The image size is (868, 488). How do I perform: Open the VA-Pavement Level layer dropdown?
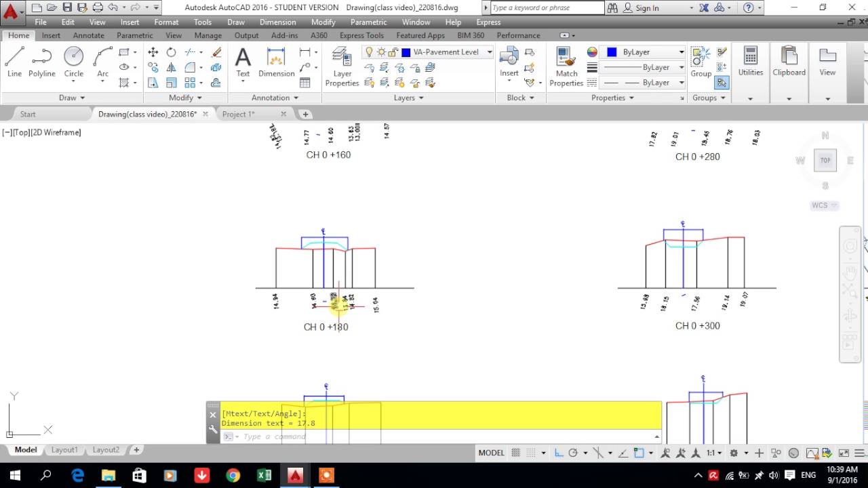pyautogui.click(x=489, y=52)
